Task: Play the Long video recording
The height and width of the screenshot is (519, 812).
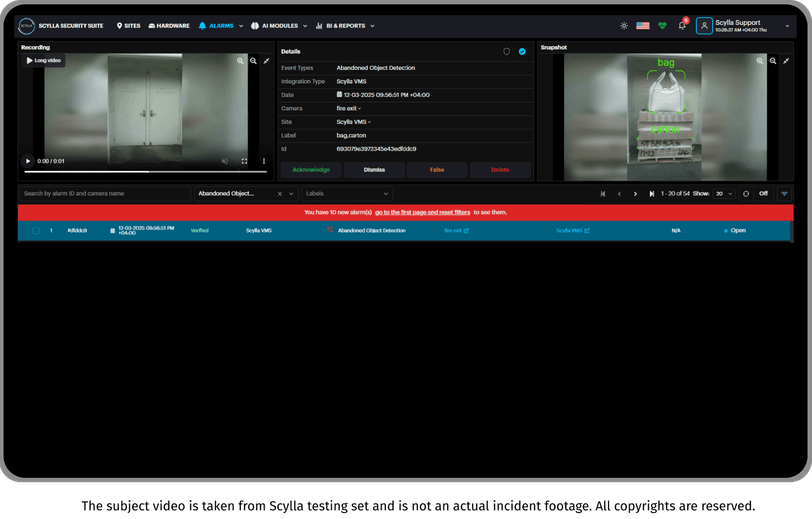Action: [44, 61]
